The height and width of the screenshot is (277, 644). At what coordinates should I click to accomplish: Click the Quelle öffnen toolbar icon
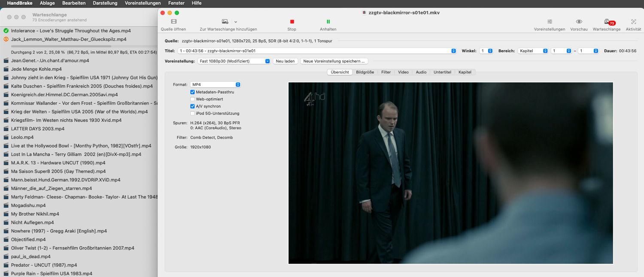coord(173,21)
